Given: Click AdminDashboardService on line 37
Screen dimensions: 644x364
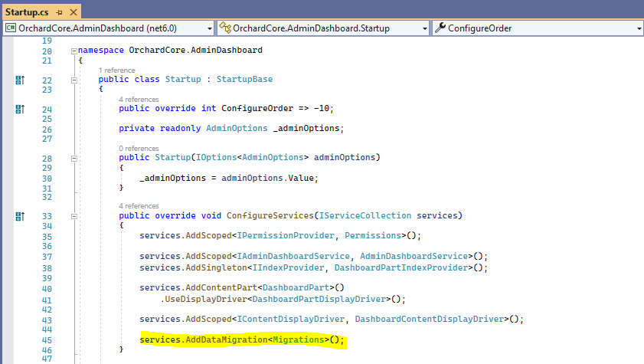Looking at the screenshot, I should coord(414,257).
